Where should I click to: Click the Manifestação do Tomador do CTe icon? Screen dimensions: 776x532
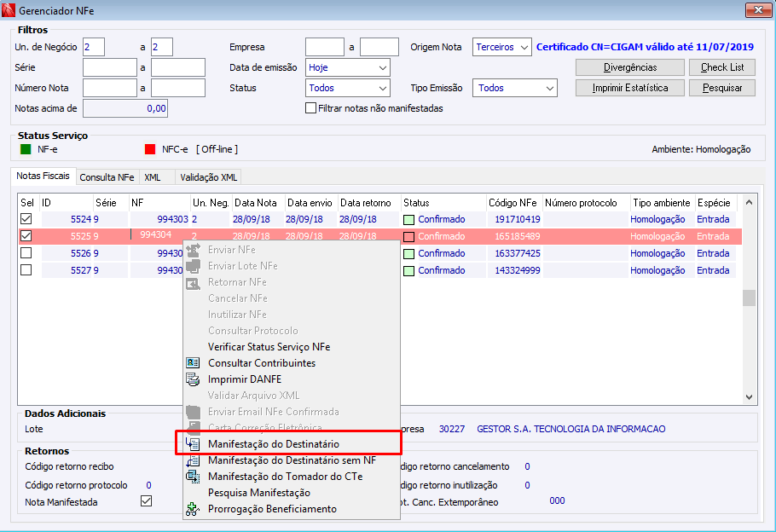[193, 477]
